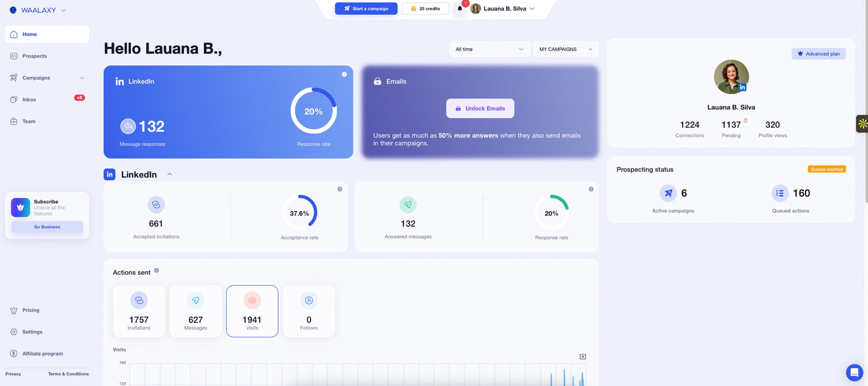The image size is (868, 386).
Task: Click Start a campaign button
Action: [366, 9]
